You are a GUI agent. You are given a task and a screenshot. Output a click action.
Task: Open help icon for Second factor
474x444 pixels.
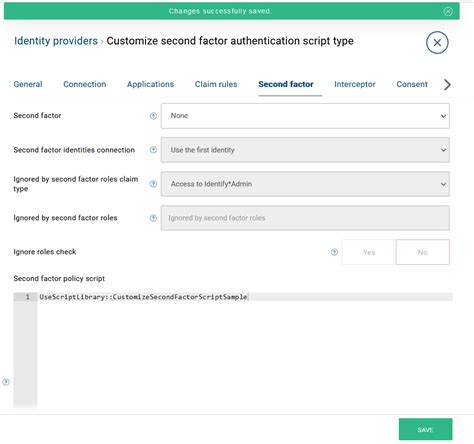tap(153, 116)
